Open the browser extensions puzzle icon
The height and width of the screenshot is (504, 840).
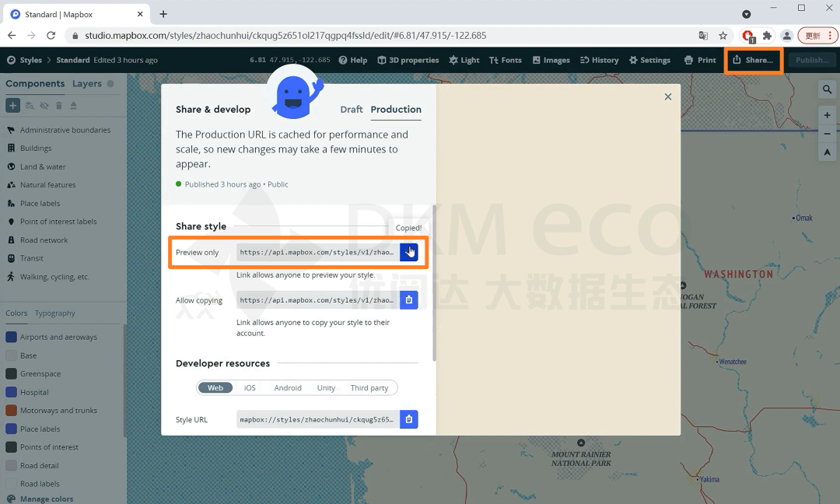(767, 35)
